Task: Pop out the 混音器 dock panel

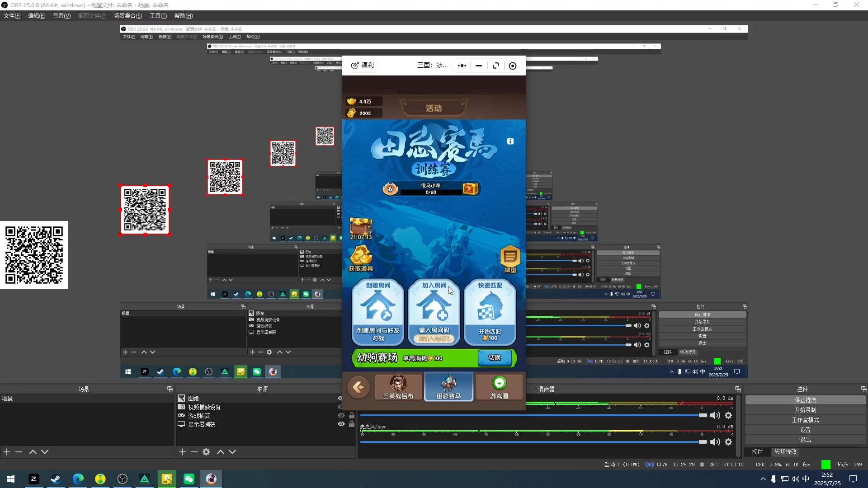Action: click(x=738, y=389)
